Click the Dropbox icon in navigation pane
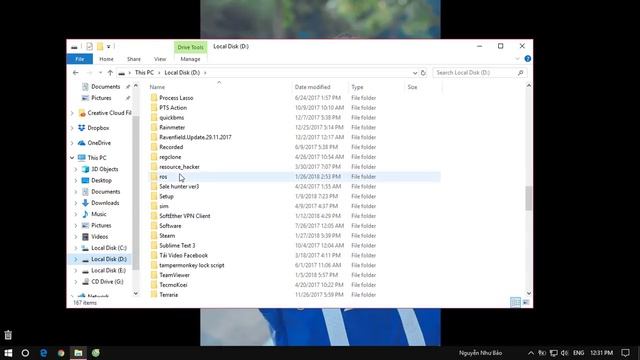Image resolution: width=640 pixels, height=360 pixels. coord(82,128)
